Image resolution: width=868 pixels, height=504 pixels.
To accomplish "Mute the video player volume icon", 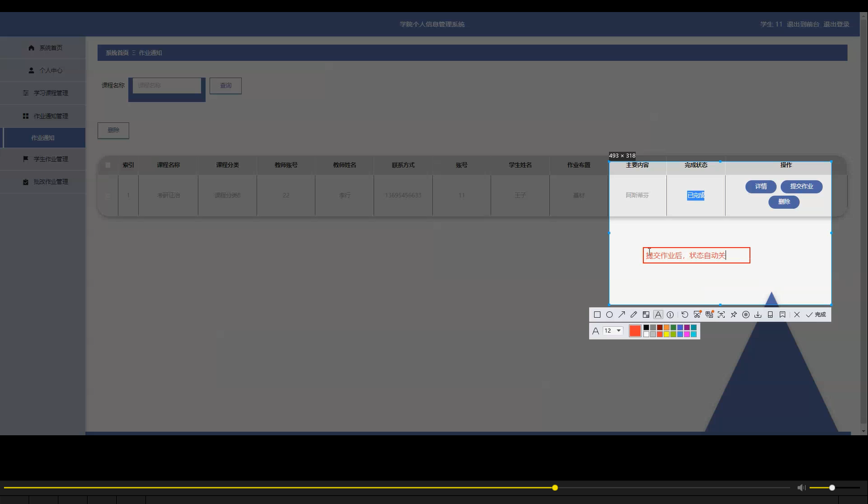I will pos(802,488).
